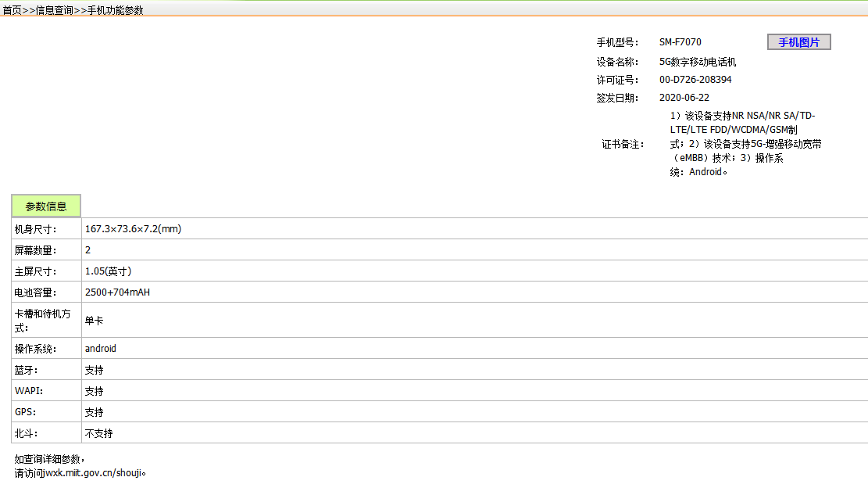This screenshot has height=495, width=868.
Task: Click the android operating system value
Action: pyautogui.click(x=100, y=349)
